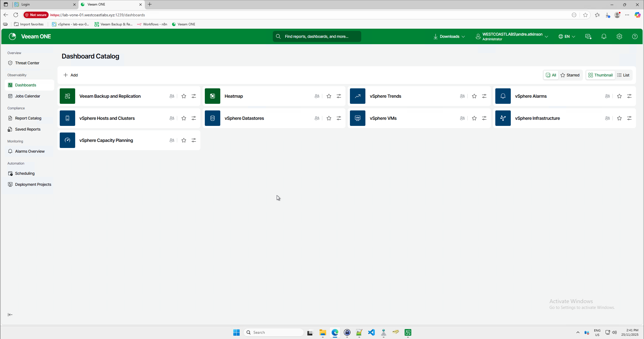Star the vSphere Datastores dashboard
The image size is (644, 339).
pos(329,118)
